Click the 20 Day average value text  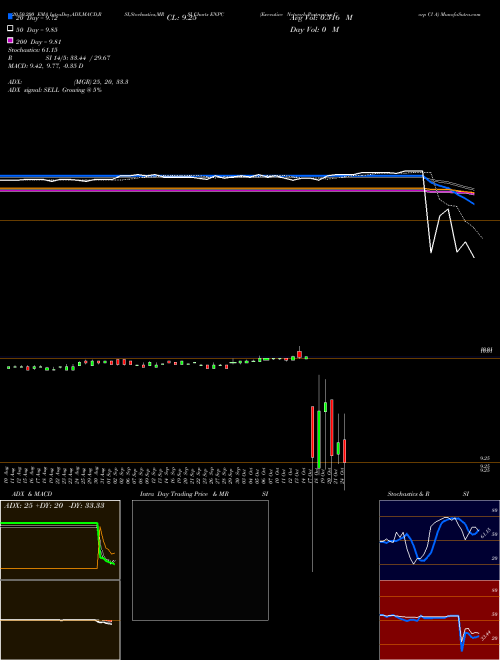[x=37, y=19]
